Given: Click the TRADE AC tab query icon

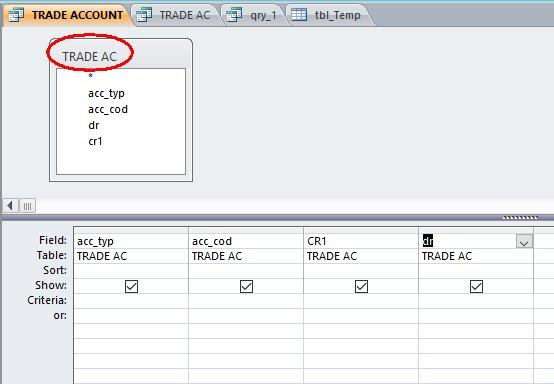Looking at the screenshot, I should (144, 14).
